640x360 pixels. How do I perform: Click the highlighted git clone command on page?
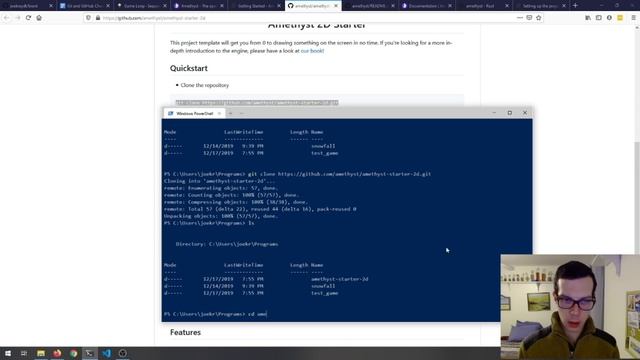click(257, 102)
